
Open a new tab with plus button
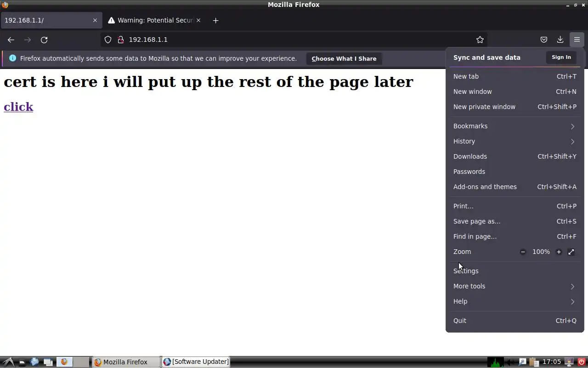215,20
